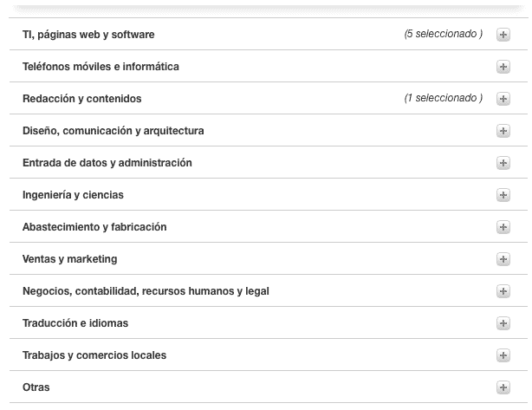Select Redacción y contenidos category title
Screen dimensions: 532x410
point(81,99)
